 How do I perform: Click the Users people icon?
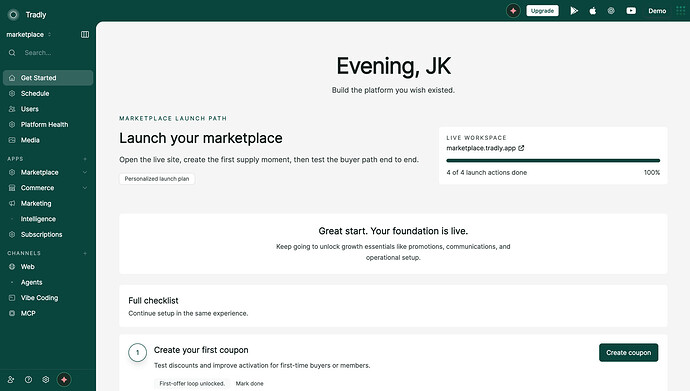point(12,109)
